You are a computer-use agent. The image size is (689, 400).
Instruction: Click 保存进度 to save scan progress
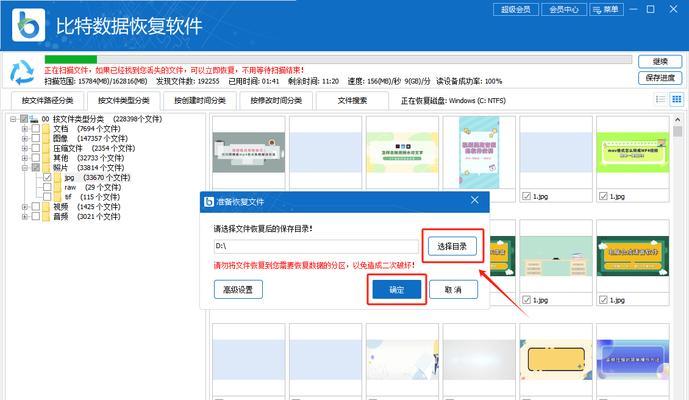click(x=660, y=78)
